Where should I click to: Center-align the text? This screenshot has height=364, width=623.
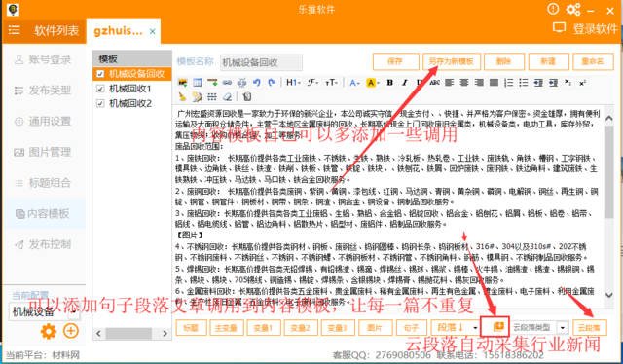(464, 83)
